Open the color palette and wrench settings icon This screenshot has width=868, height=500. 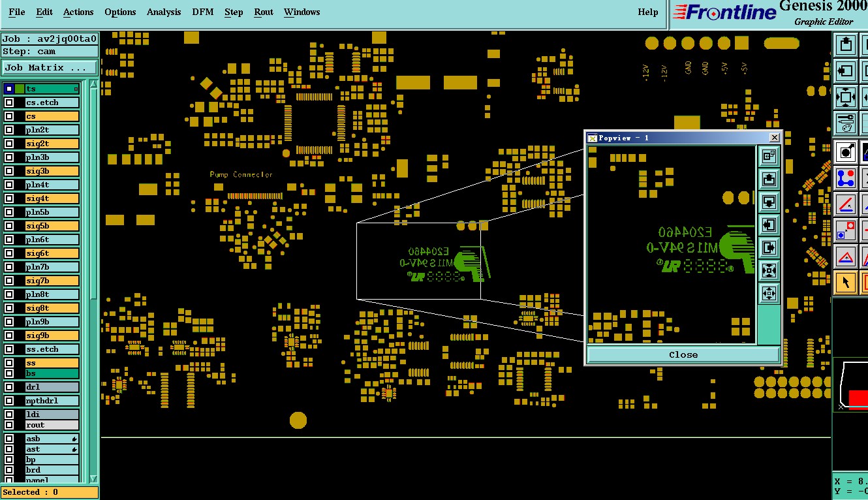(846, 123)
